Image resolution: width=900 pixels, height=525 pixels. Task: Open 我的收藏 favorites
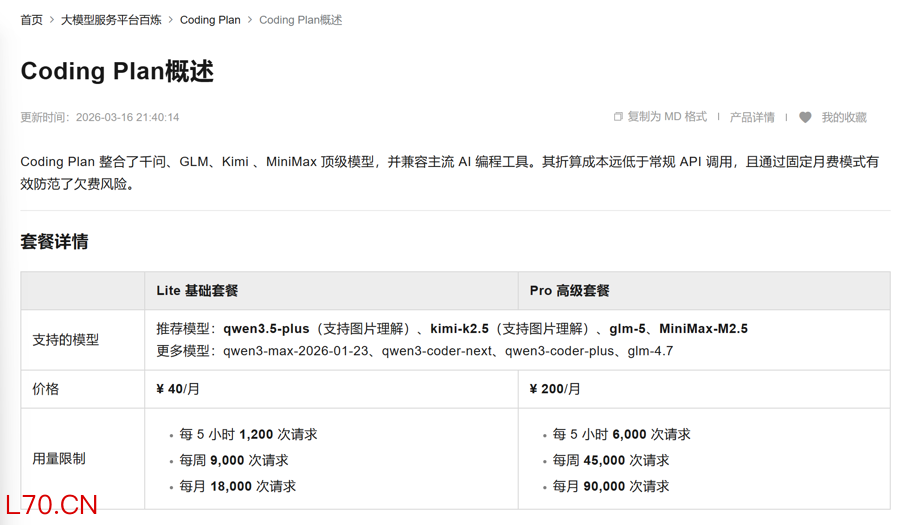tap(844, 117)
